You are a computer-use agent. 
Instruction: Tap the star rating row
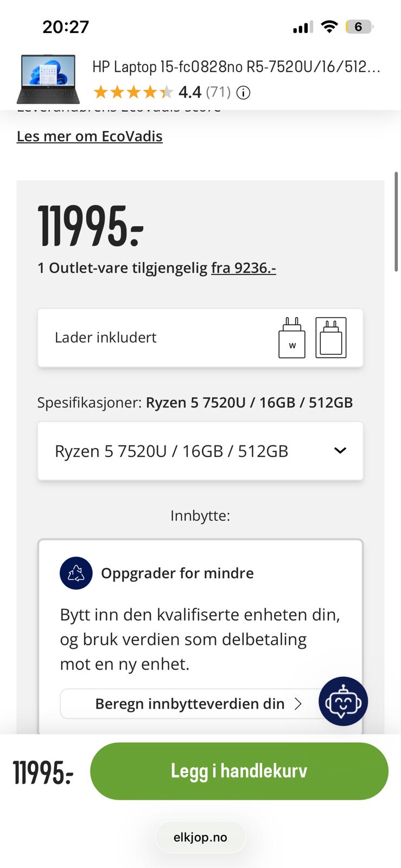coord(133,93)
